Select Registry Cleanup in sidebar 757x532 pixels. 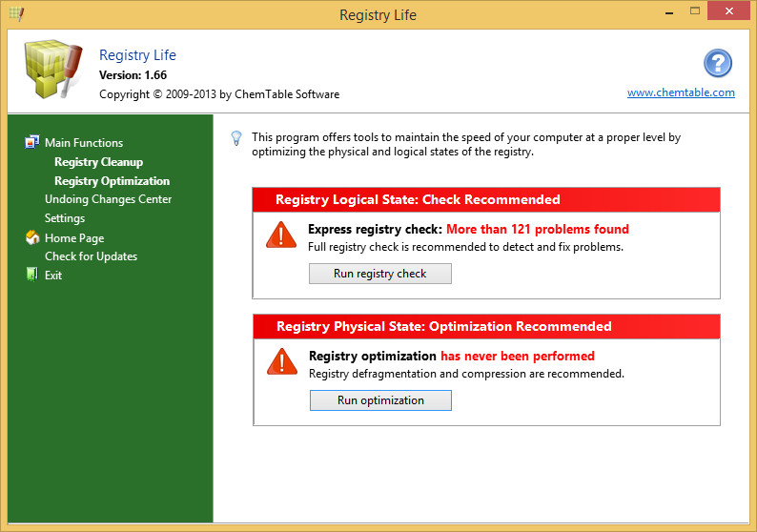[x=98, y=162]
